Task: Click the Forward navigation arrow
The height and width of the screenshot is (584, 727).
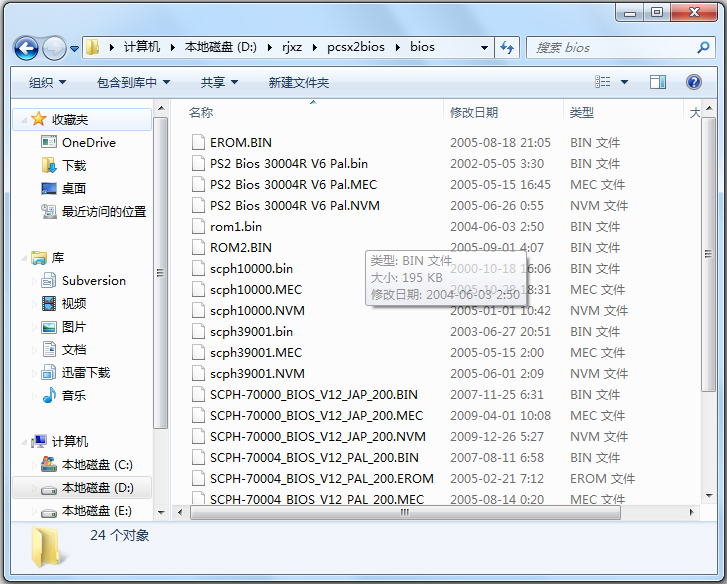Action: click(x=54, y=47)
